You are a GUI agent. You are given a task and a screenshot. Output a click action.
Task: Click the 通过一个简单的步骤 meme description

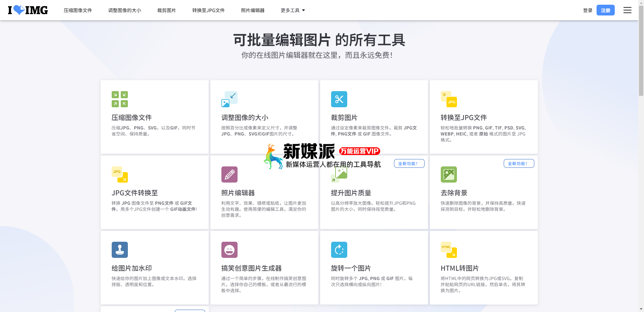tap(264, 284)
